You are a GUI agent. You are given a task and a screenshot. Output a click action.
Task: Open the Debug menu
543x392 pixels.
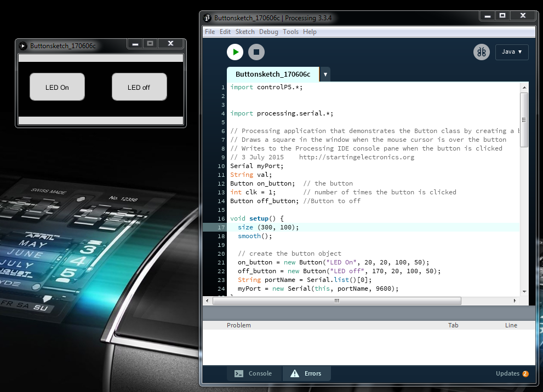[268, 32]
